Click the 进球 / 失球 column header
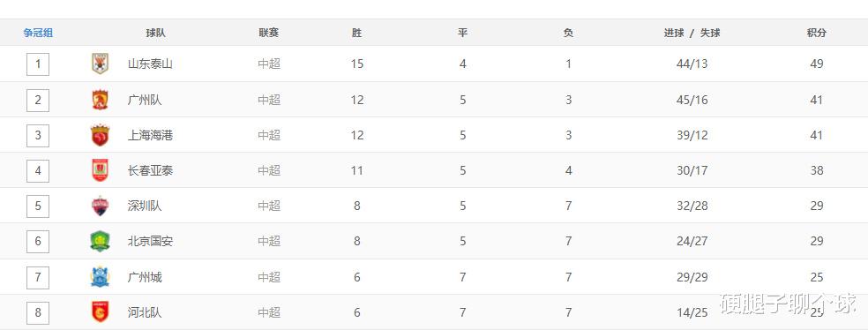This screenshot has width=868, height=330. (692, 33)
